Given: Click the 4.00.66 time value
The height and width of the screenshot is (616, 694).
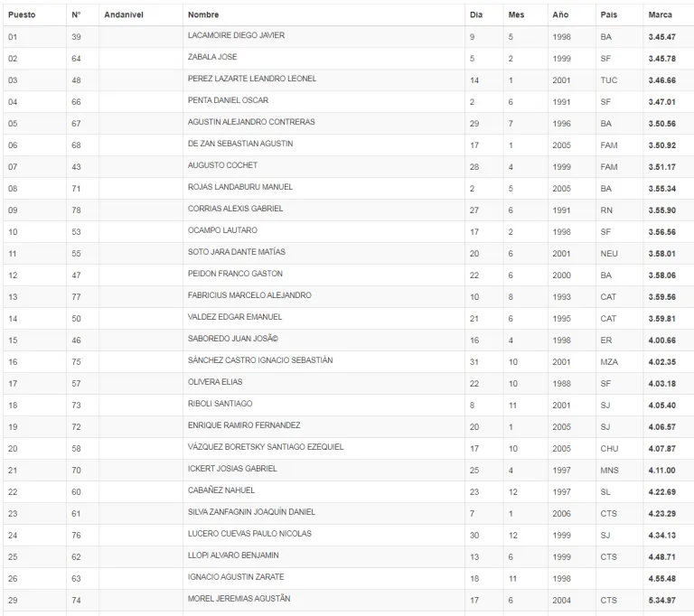Looking at the screenshot, I should click(661, 340).
